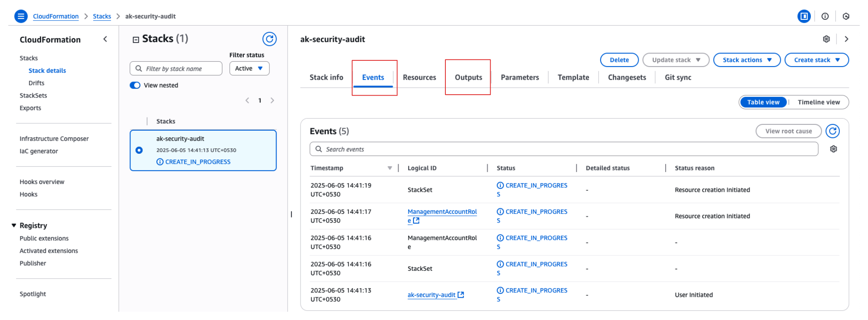The image size is (868, 320).
Task: Open the Active filter status dropdown
Action: pos(249,68)
